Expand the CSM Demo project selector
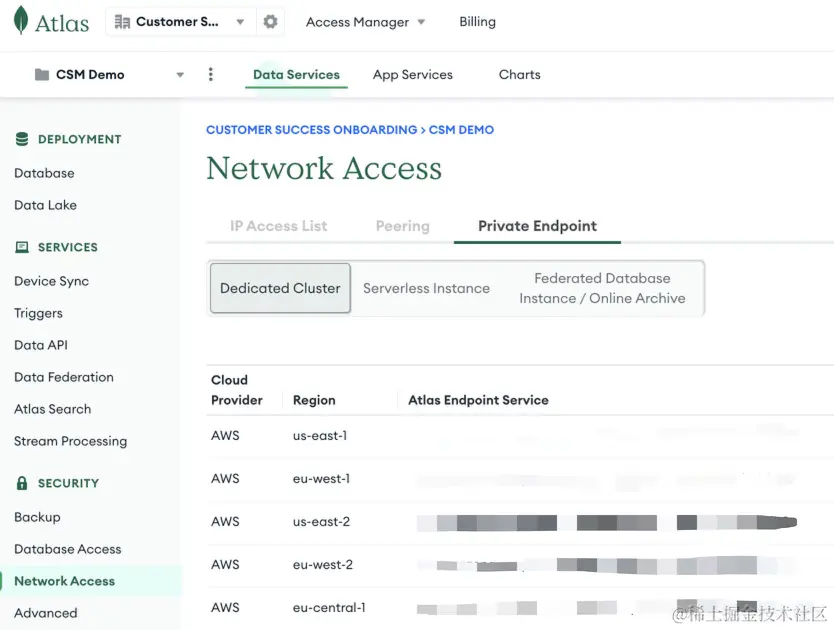This screenshot has width=834, height=630. coord(180,75)
